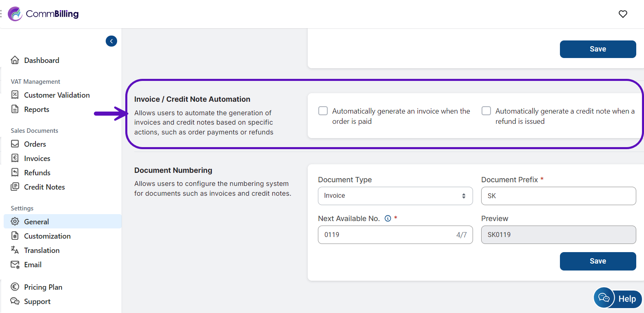Click the Dashboard home icon
The height and width of the screenshot is (313, 644).
click(15, 60)
